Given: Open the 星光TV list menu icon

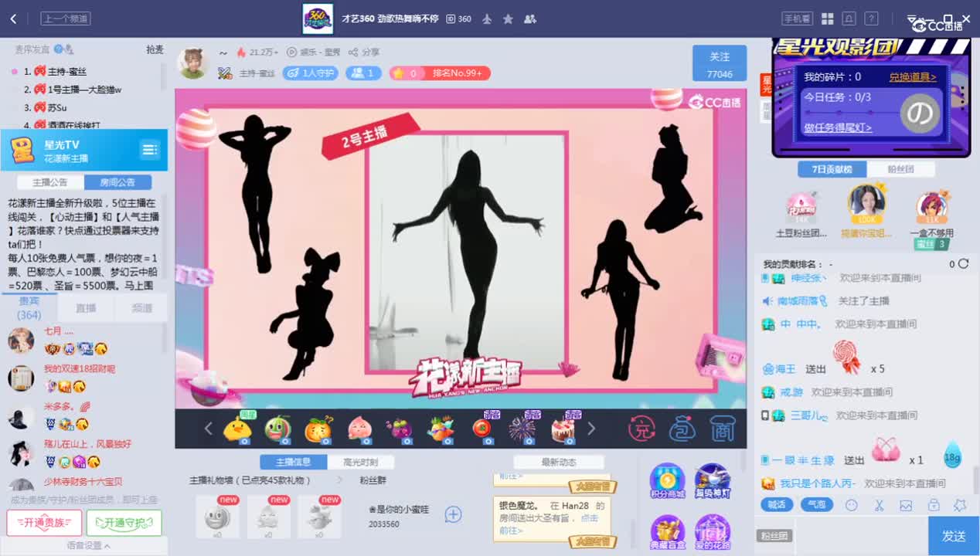Looking at the screenshot, I should point(149,150).
